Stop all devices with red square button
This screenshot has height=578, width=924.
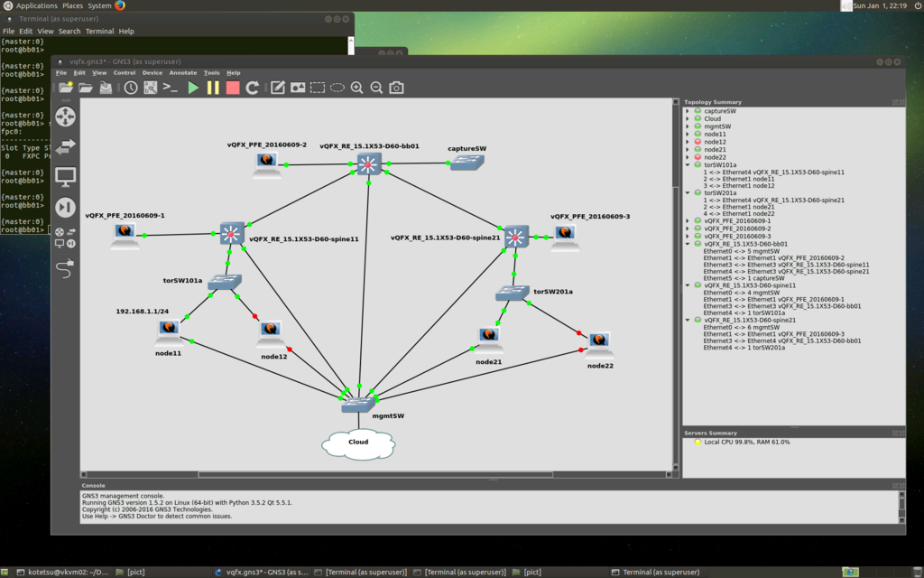pos(233,88)
